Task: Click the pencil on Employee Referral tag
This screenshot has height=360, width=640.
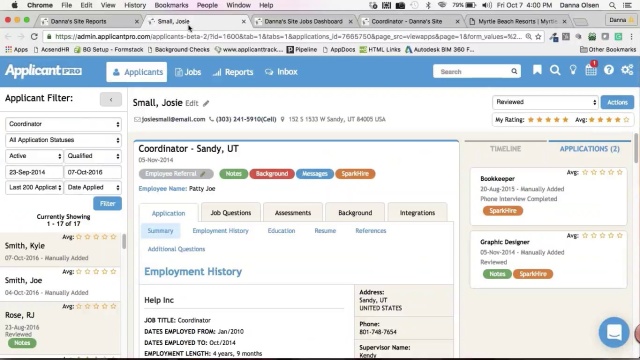Action: 203,174
